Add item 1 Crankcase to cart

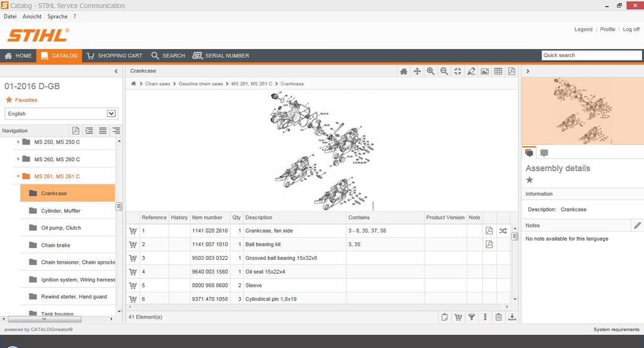pyautogui.click(x=133, y=231)
